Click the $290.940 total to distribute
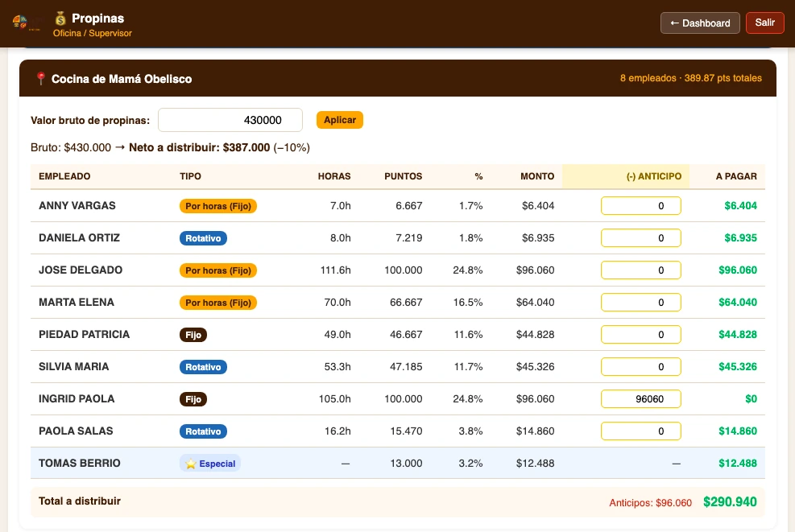The width and height of the screenshot is (795, 532). pyautogui.click(x=730, y=502)
